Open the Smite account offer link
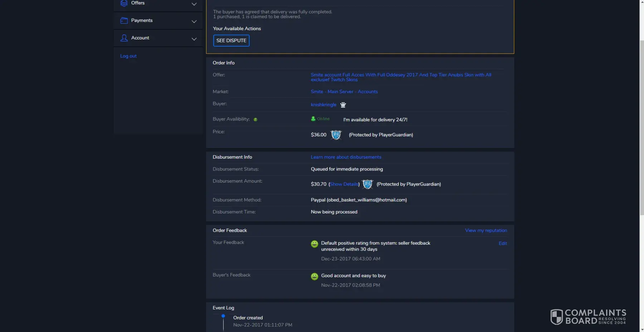Viewport: 644px width, 332px height. [x=401, y=77]
